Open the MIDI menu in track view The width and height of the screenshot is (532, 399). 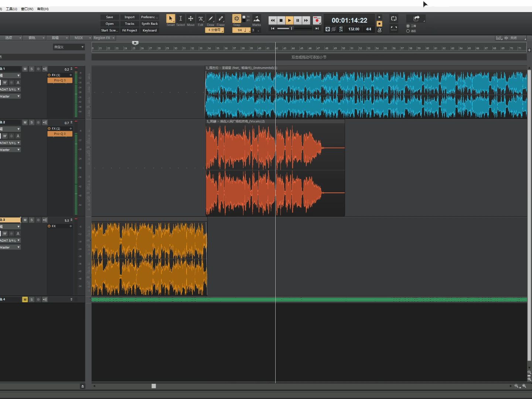[80, 38]
